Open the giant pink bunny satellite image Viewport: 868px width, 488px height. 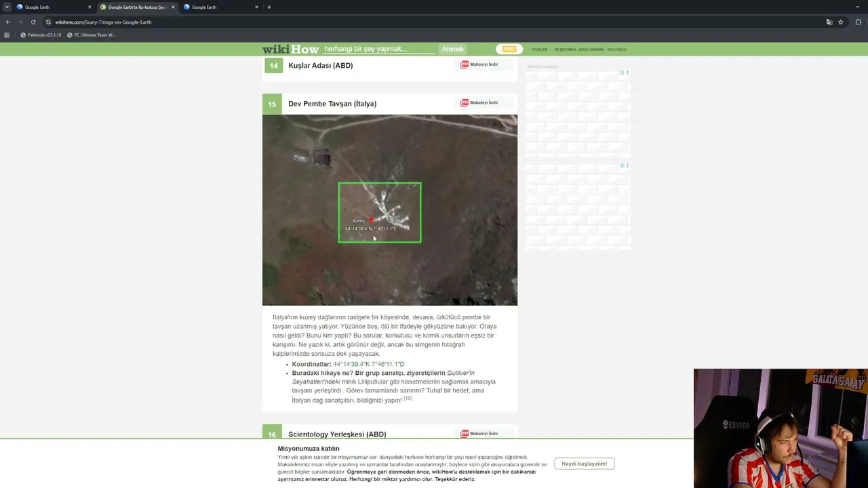(390, 210)
